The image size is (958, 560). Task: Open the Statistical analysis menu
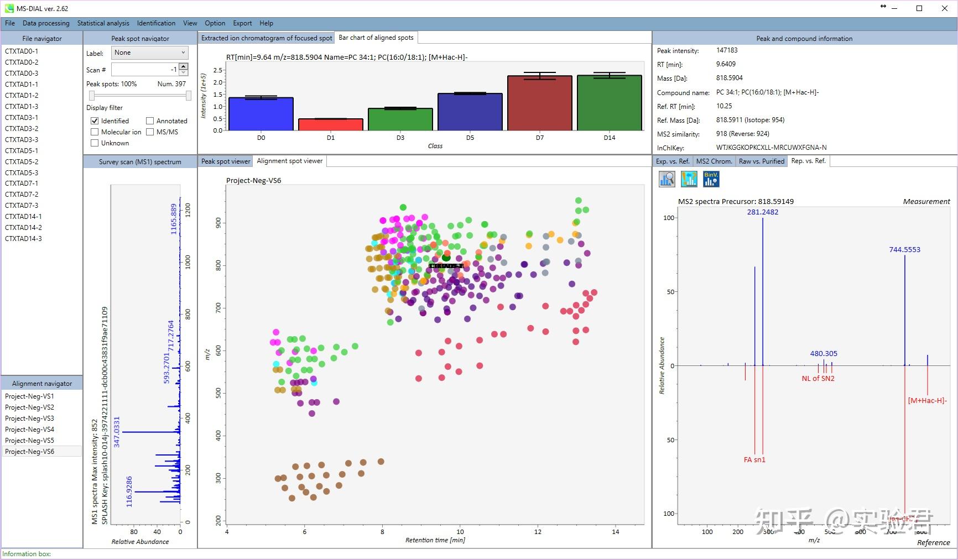103,23
